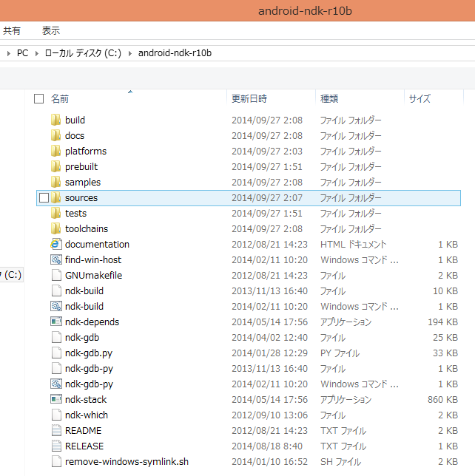The image size is (475, 476).
Task: Click the docs folder icon
Action: 55,135
